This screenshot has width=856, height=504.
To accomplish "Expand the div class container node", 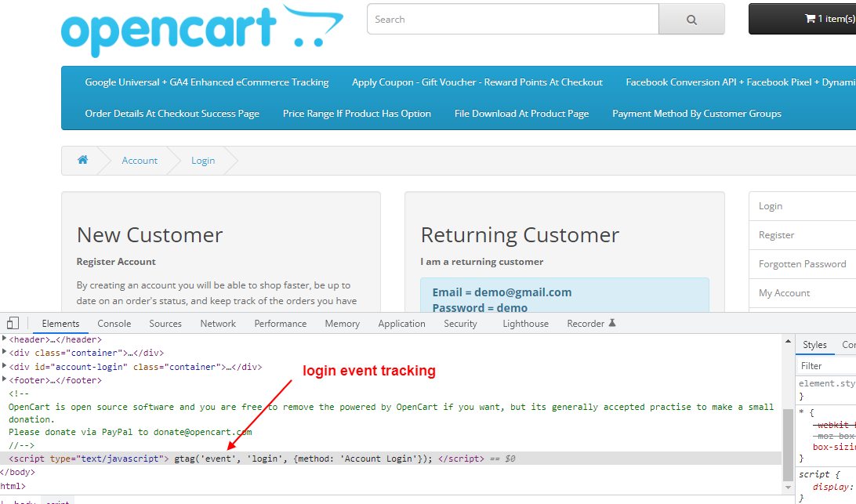I will click(5, 353).
